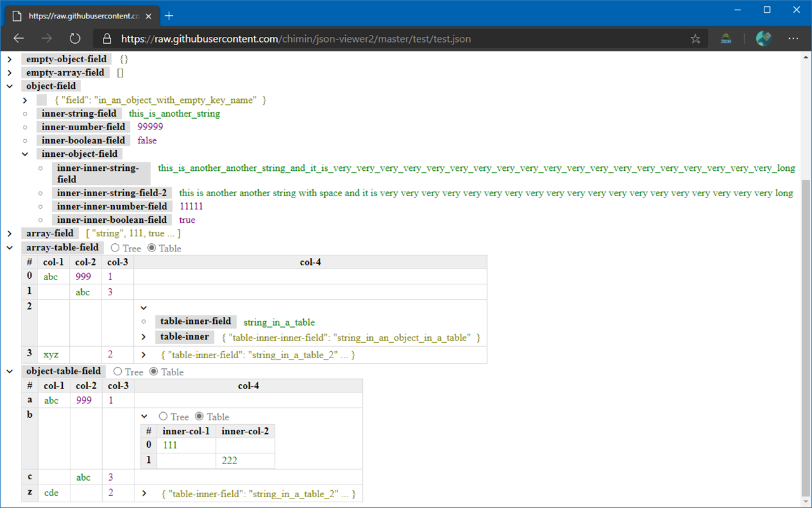This screenshot has width=812, height=508.
Task: Reload the current page
Action: pos(75,38)
